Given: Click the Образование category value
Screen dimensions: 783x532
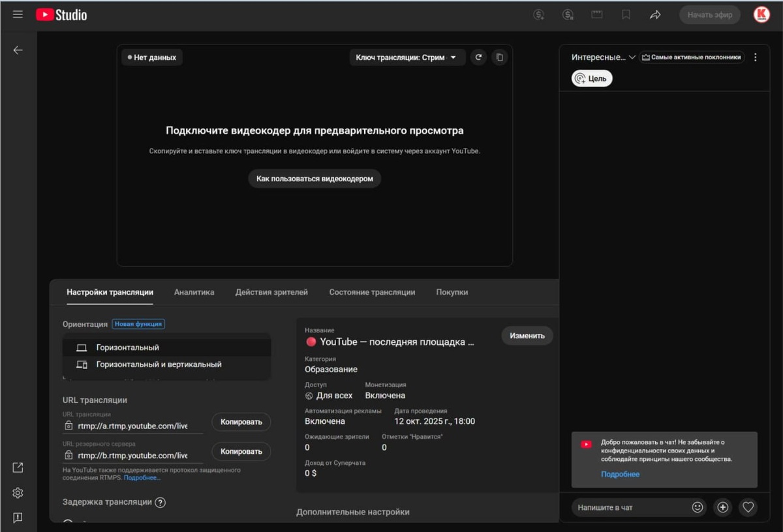Looking at the screenshot, I should coord(331,369).
